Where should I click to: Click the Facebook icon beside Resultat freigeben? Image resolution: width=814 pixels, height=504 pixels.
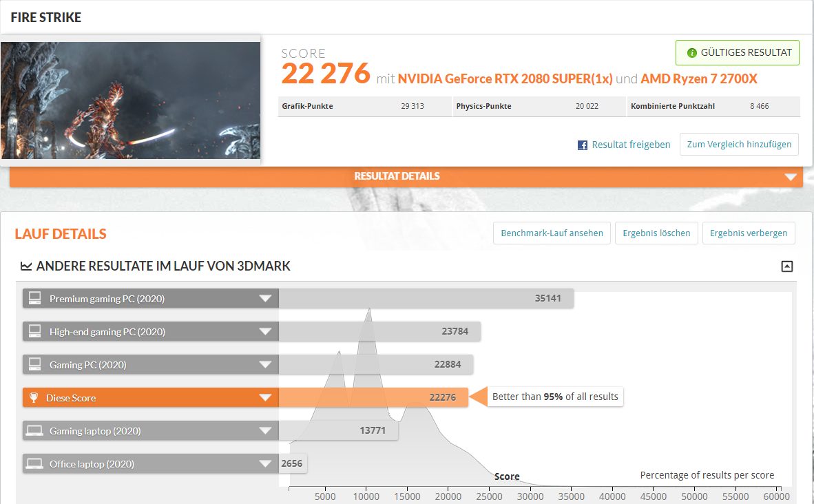[x=583, y=145]
